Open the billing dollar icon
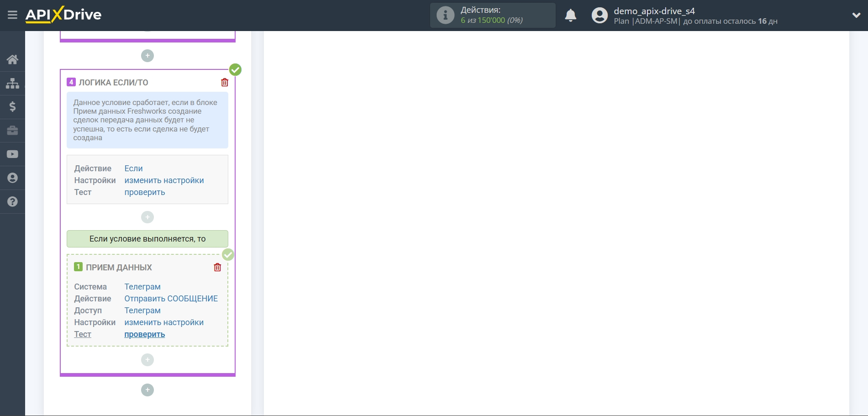Viewport: 868px width, 416px height. click(x=12, y=107)
